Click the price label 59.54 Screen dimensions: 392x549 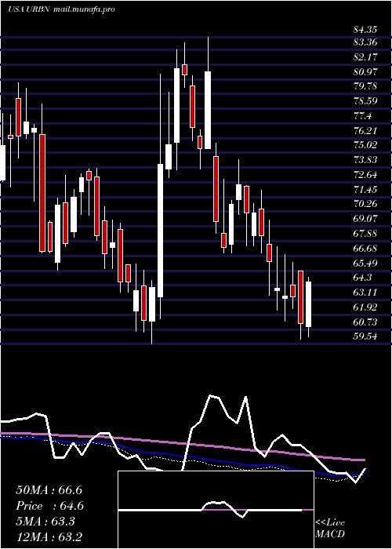tap(365, 336)
